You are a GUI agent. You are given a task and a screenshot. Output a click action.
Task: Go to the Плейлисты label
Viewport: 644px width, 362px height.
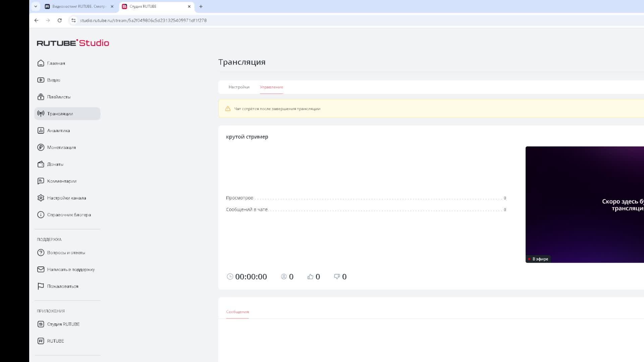click(x=59, y=97)
